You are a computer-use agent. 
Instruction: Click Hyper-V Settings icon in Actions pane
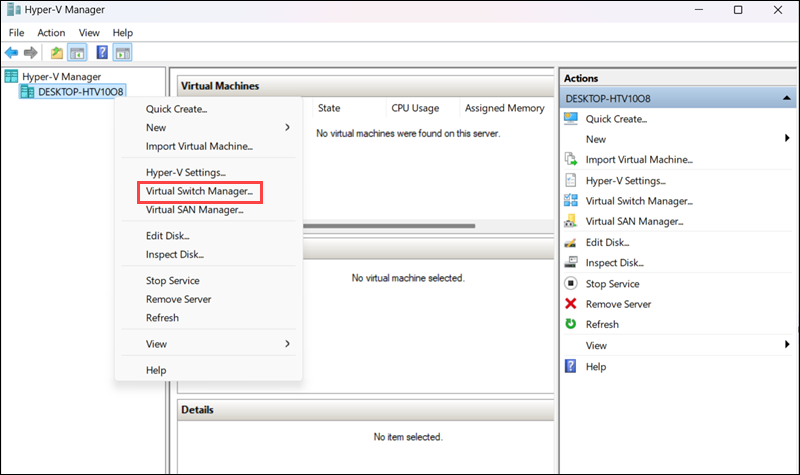click(x=570, y=180)
